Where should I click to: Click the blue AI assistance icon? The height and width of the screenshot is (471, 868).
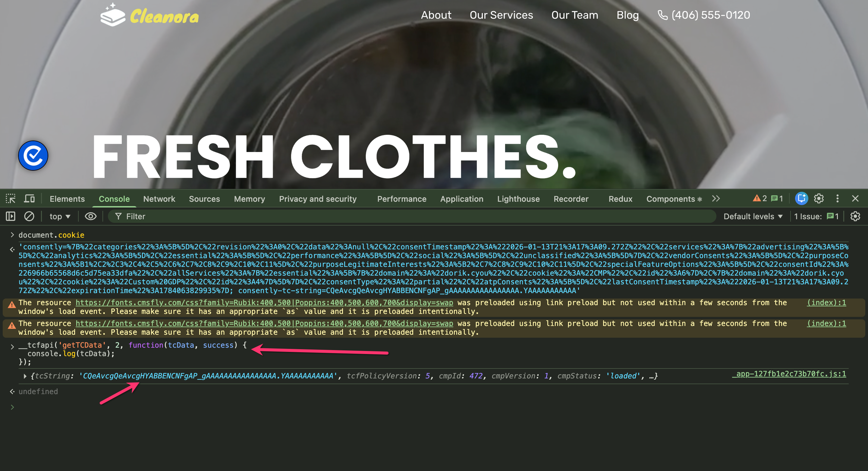coord(801,199)
